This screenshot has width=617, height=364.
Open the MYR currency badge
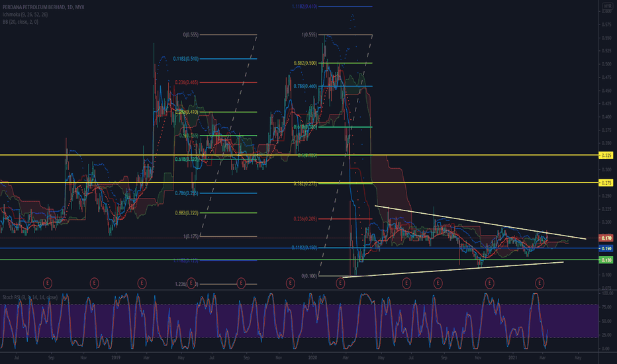[608, 7]
